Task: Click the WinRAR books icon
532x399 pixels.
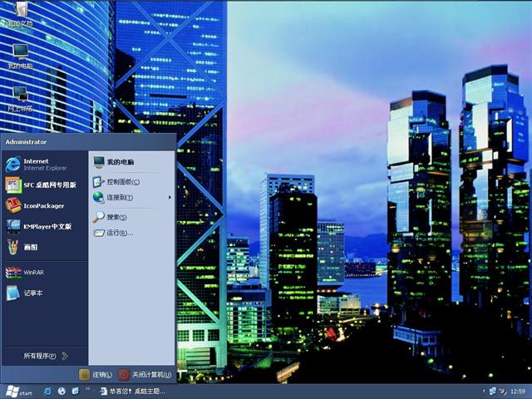Action: (x=13, y=272)
